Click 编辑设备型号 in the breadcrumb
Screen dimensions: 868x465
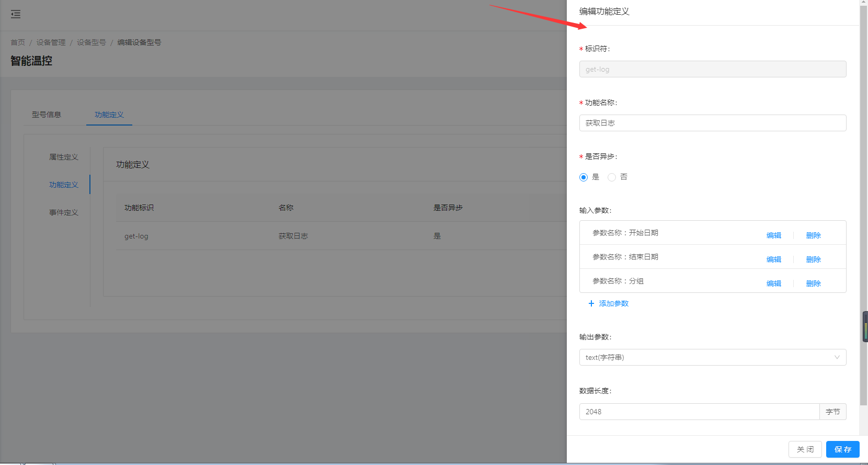click(139, 42)
